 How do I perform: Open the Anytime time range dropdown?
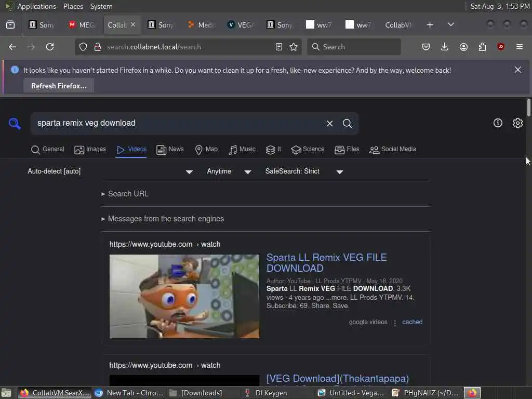coord(229,171)
